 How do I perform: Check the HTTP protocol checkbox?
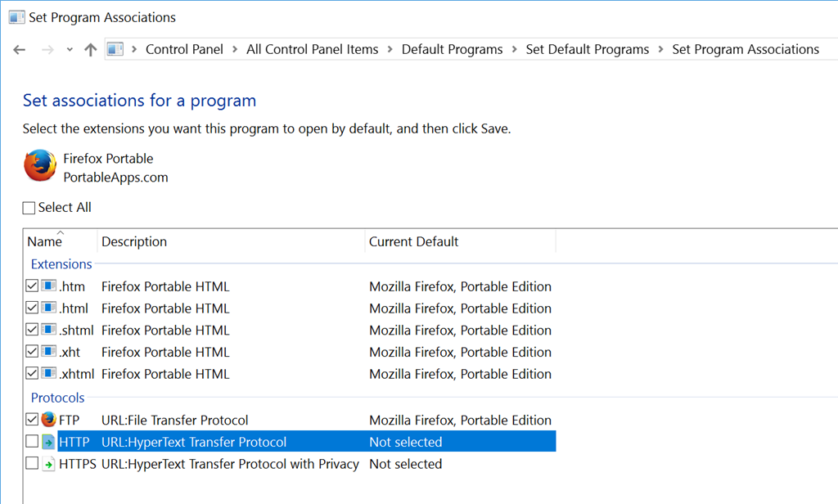click(x=32, y=442)
